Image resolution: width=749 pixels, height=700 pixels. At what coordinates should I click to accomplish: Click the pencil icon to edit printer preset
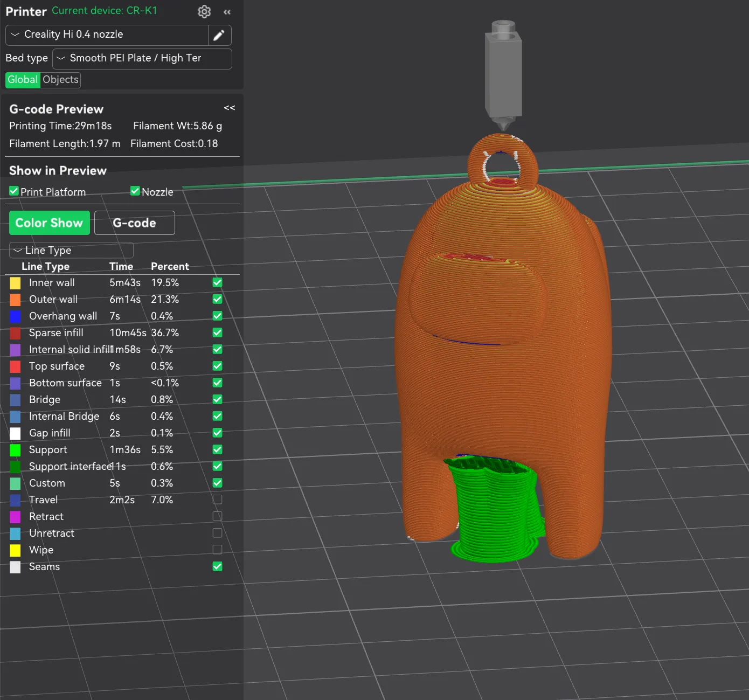(x=219, y=34)
